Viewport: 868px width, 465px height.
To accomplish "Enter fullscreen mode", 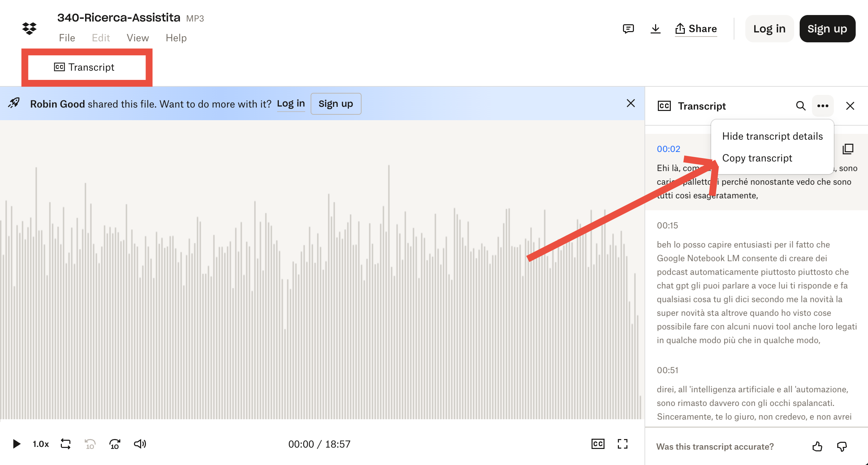I will point(622,444).
